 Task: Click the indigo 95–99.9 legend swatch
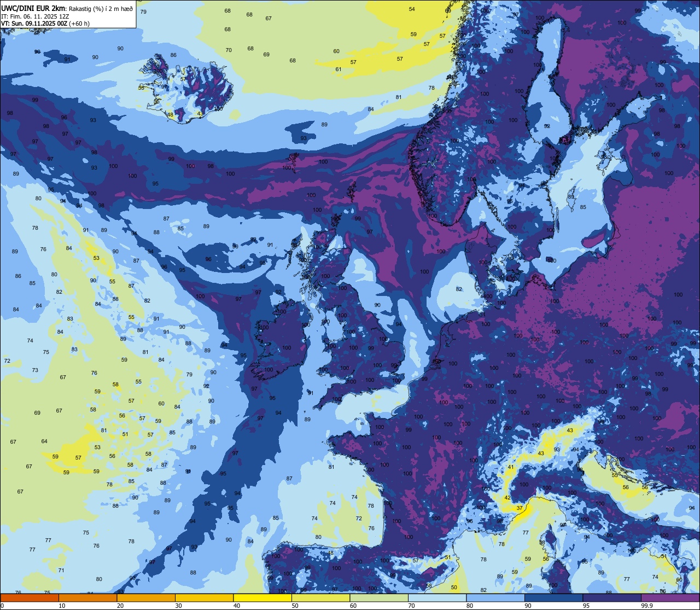[x=612, y=597]
